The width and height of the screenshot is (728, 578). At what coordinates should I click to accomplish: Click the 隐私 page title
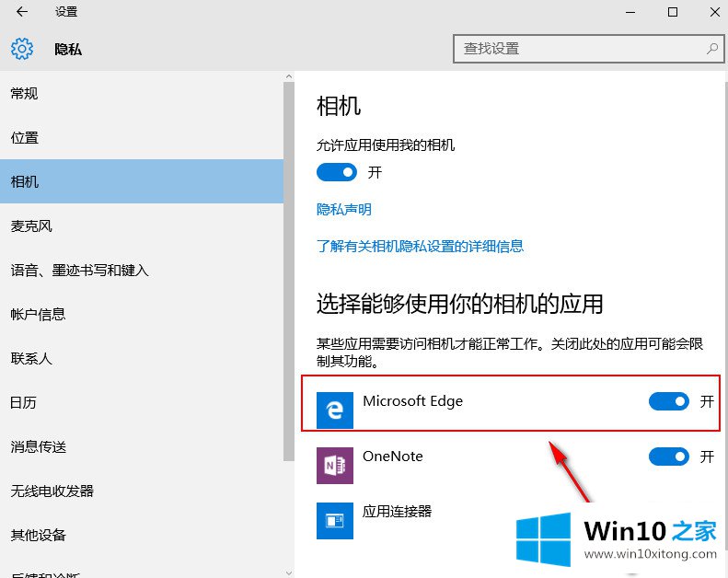68,49
